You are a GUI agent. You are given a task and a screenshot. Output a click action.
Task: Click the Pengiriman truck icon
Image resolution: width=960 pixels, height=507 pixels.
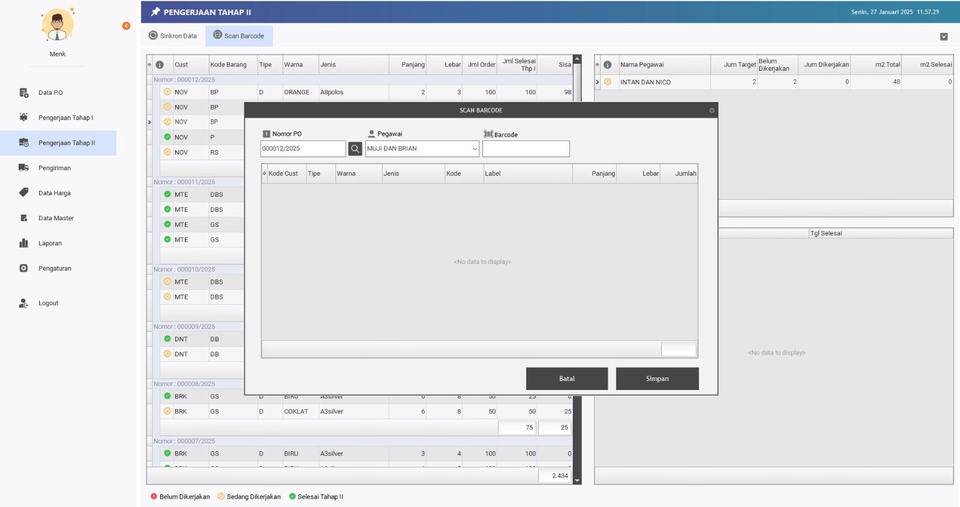pos(23,167)
